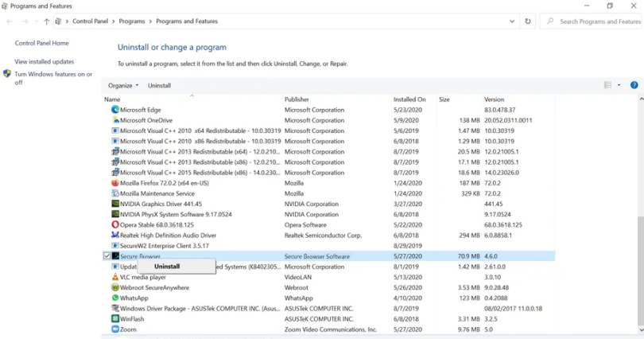Open the recent locations dropdown arrow
Image resolution: width=644 pixels, height=339 pixels.
point(36,21)
